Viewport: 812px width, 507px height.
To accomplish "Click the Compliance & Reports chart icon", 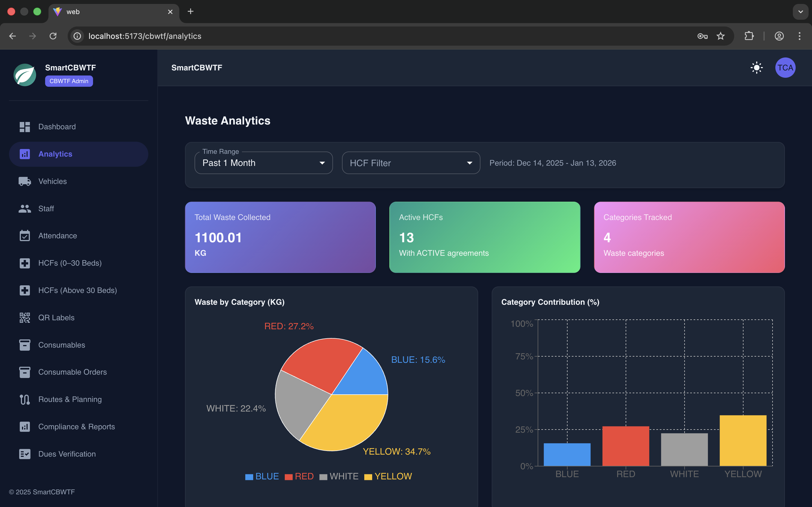I will [25, 426].
